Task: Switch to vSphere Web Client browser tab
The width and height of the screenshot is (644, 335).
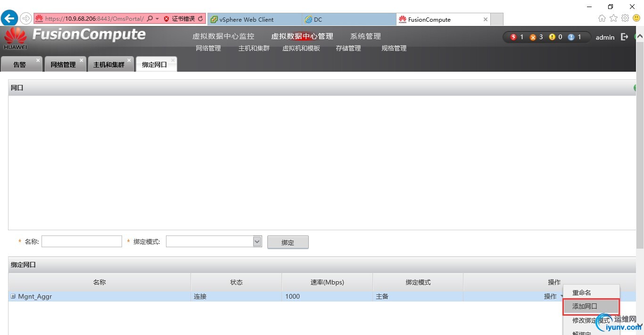Action: (x=255, y=19)
